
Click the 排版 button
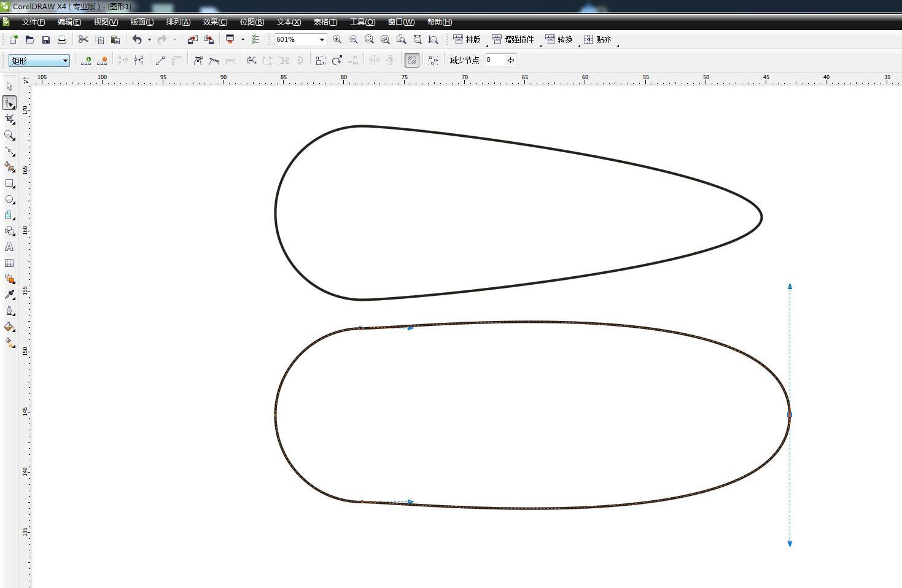click(x=467, y=39)
